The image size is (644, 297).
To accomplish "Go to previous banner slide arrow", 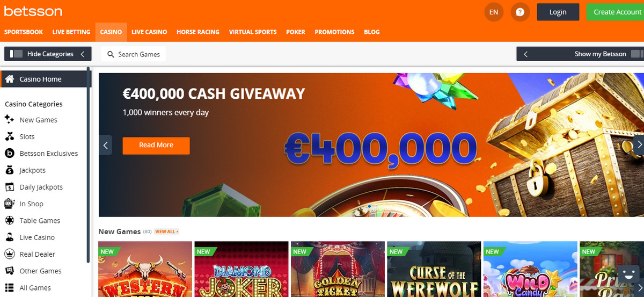I will coord(106,145).
